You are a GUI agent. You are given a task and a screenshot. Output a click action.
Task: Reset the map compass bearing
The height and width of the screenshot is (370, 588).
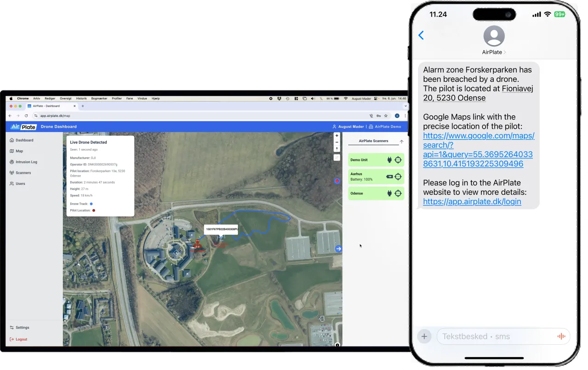tap(337, 148)
